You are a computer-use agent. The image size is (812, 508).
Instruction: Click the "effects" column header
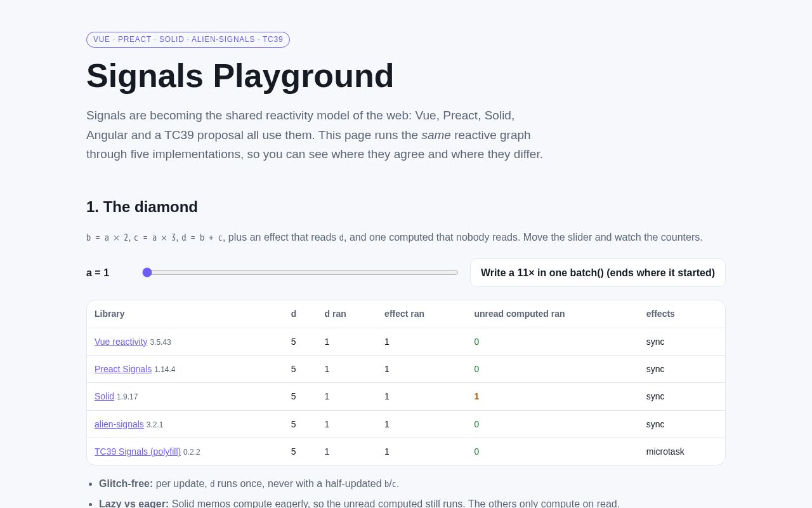click(660, 314)
